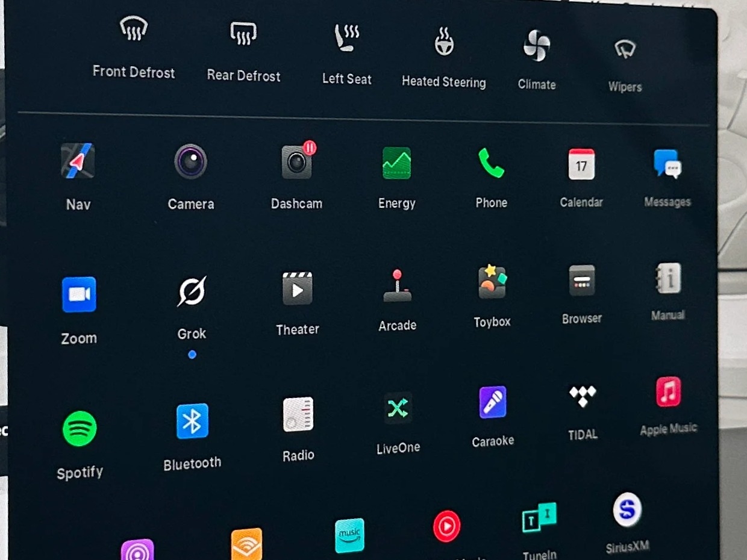Open the Camera app
The height and width of the screenshot is (560, 747).
point(191,161)
